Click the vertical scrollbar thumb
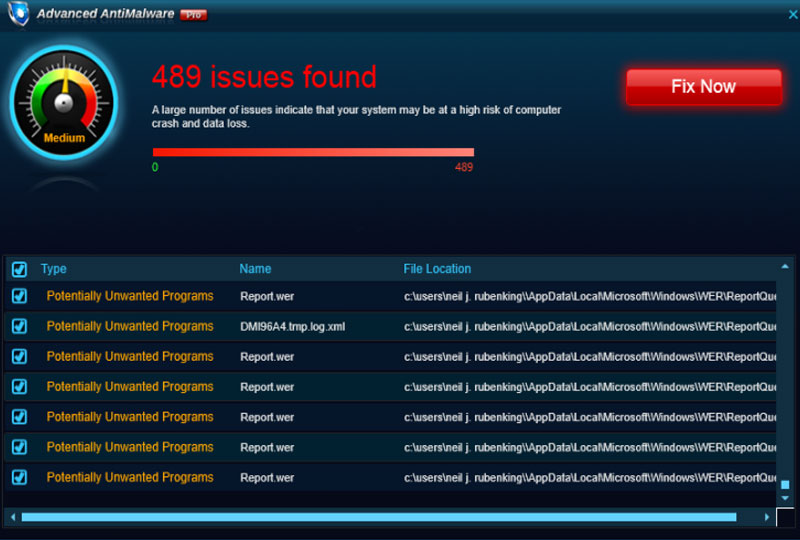This screenshot has width=800, height=540. coord(785,484)
